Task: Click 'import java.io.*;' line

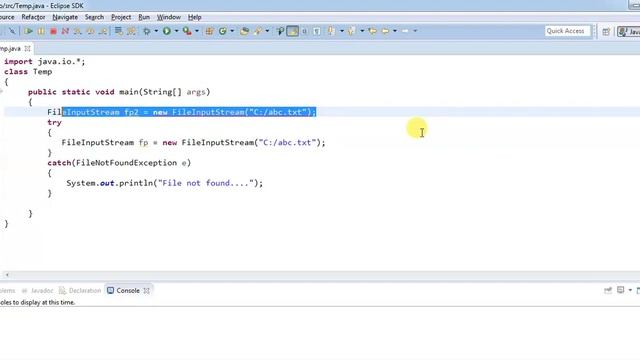Action: pos(45,62)
